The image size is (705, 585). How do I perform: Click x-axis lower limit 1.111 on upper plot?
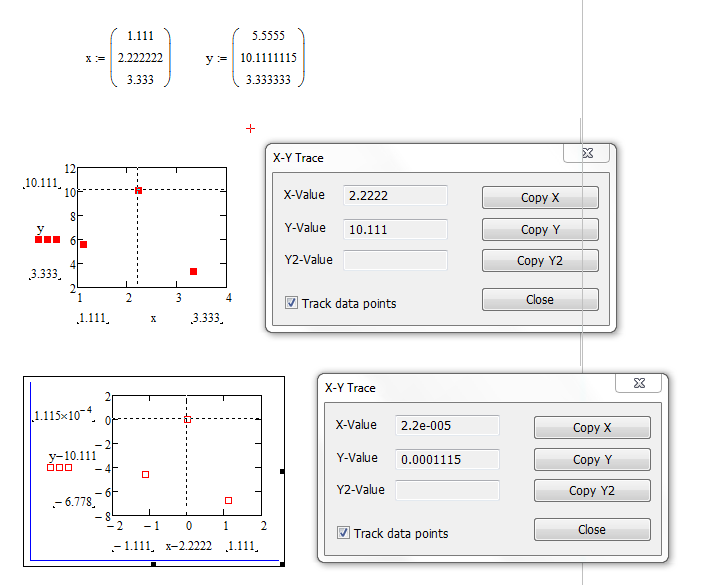93,318
